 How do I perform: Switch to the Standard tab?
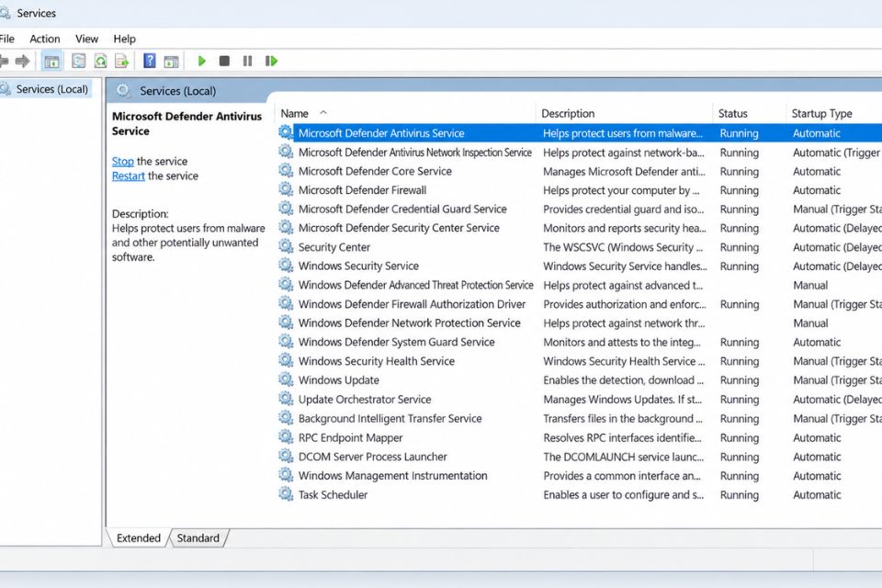(x=198, y=537)
